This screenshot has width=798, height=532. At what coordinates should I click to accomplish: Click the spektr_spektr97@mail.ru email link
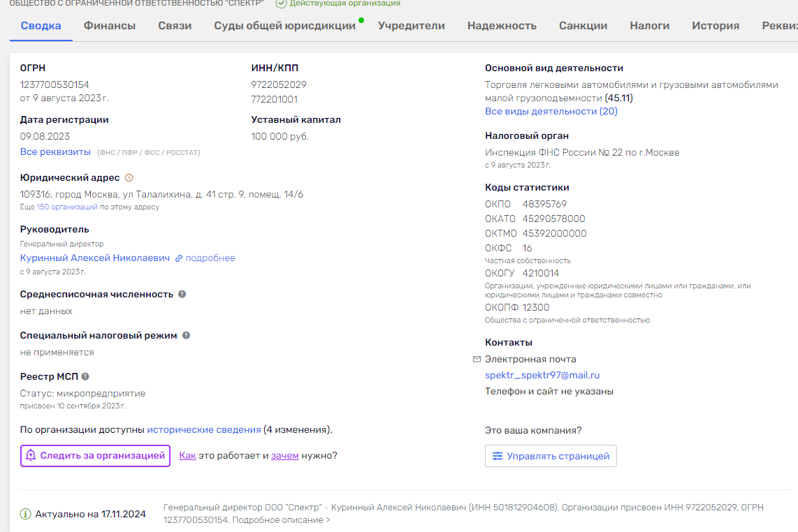(542, 375)
